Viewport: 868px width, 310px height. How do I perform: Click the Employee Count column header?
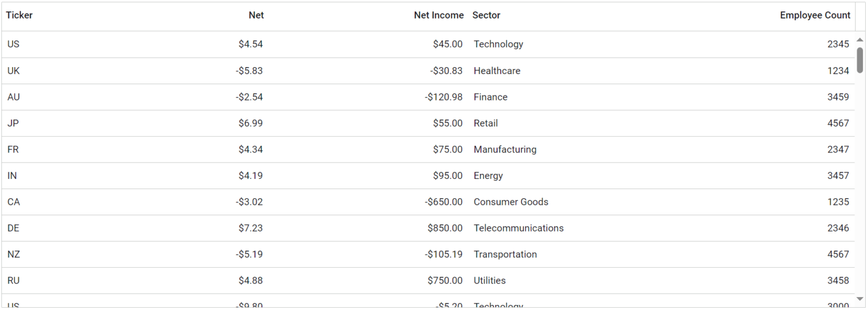[x=815, y=15]
